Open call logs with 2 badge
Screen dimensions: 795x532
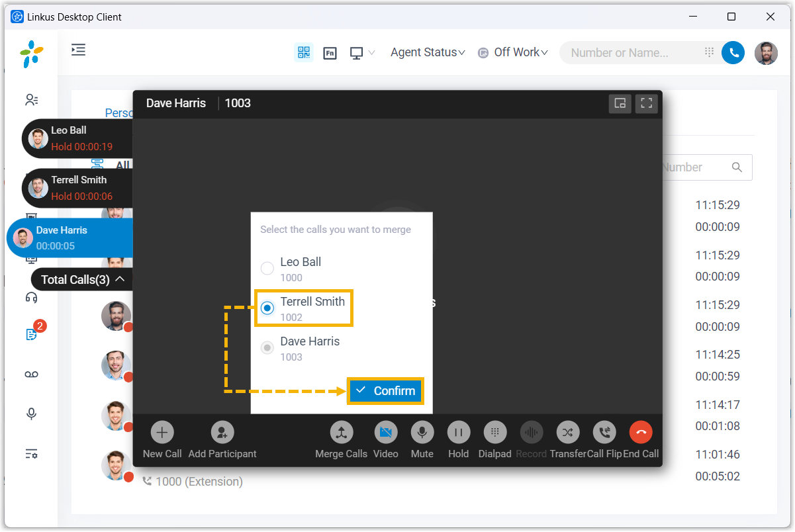pyautogui.click(x=31, y=334)
